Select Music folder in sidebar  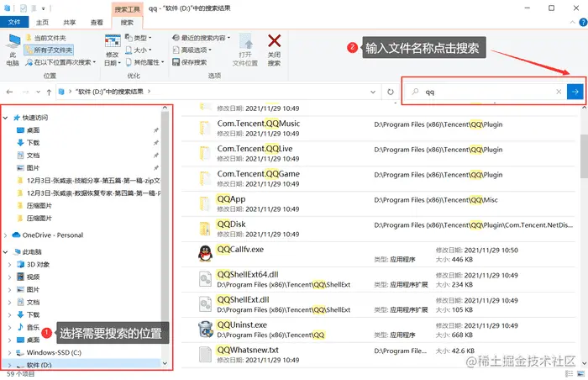(28, 327)
